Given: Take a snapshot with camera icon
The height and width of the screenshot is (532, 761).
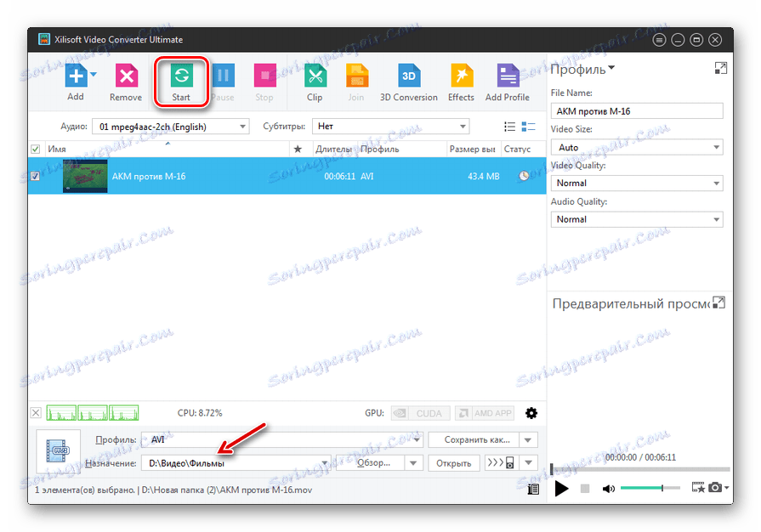Looking at the screenshot, I should click(x=715, y=488).
